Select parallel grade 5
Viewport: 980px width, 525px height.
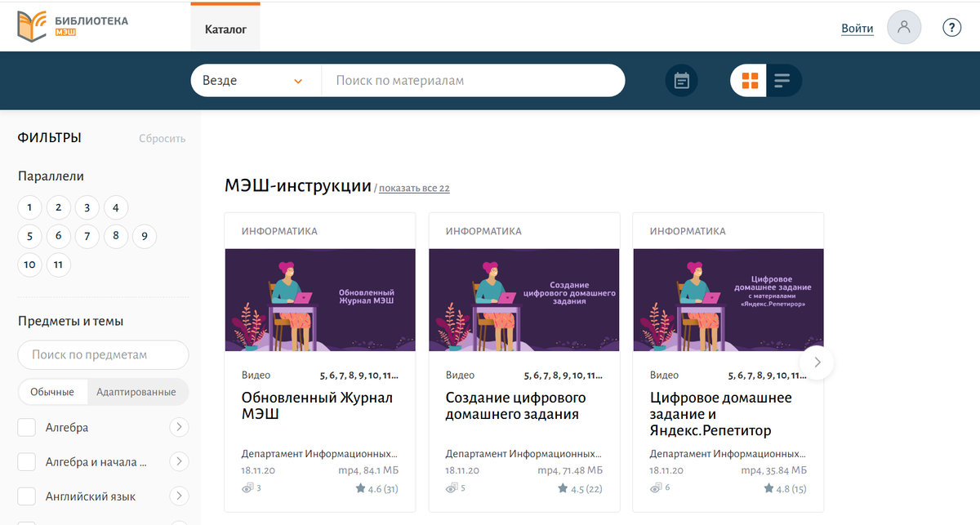click(29, 236)
